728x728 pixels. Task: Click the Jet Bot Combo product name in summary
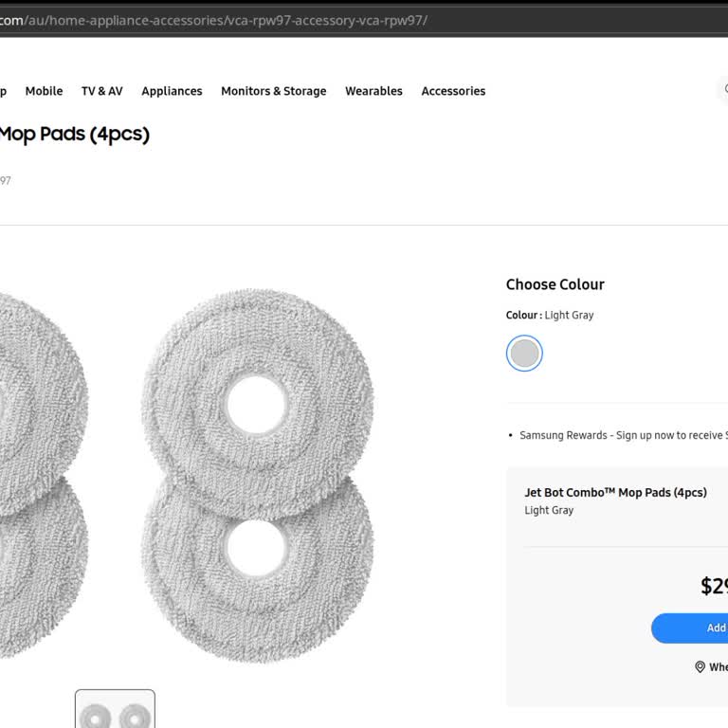615,493
